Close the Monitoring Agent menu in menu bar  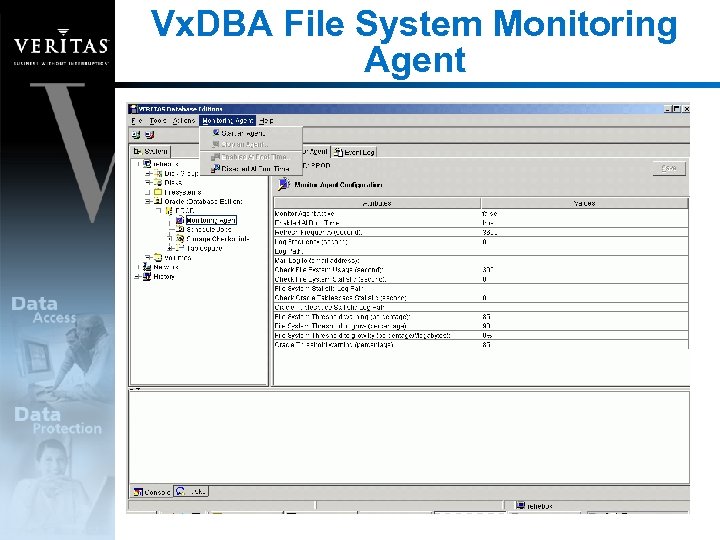pos(228,121)
